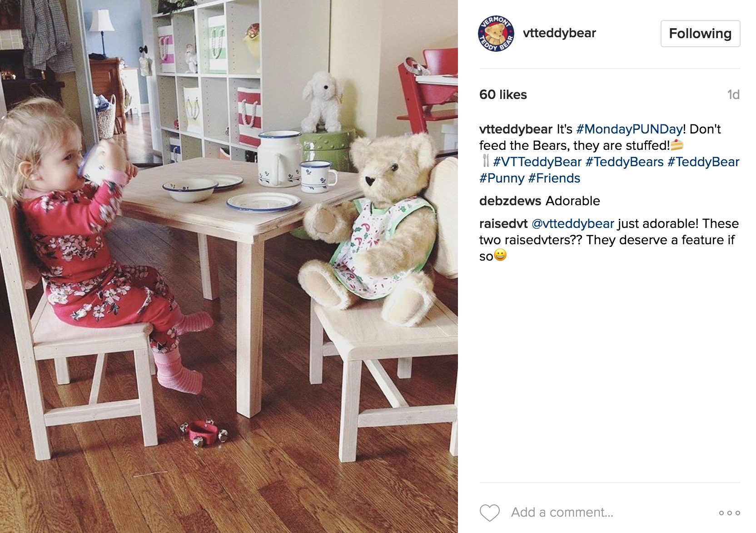756x533 pixels.
Task: Click the Vermont Teddy Bear profile avatar
Action: [496, 34]
